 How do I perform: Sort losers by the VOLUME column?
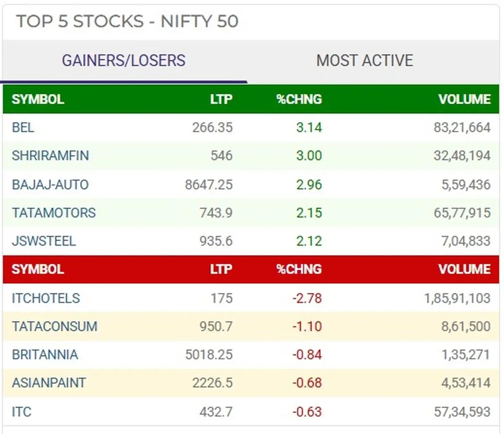(x=465, y=270)
